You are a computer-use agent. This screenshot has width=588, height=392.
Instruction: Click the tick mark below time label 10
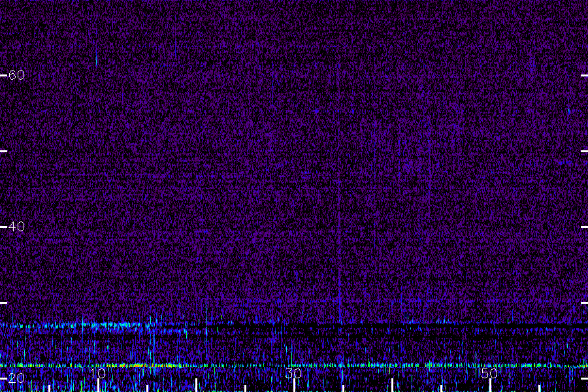(x=98, y=385)
